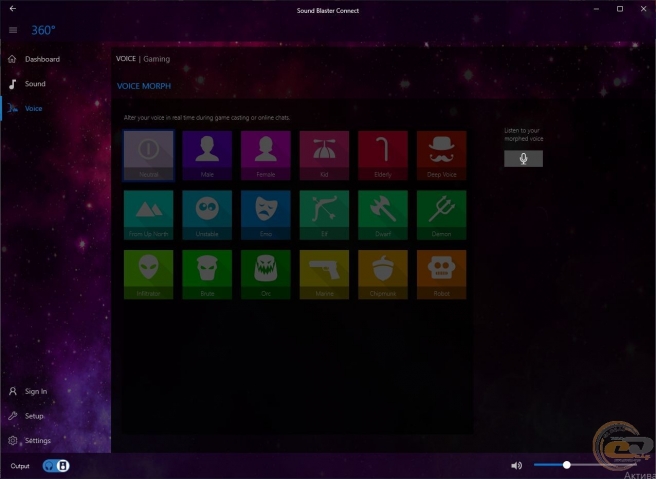Choose the Unstable voice morph
656x479 pixels.
(x=207, y=215)
